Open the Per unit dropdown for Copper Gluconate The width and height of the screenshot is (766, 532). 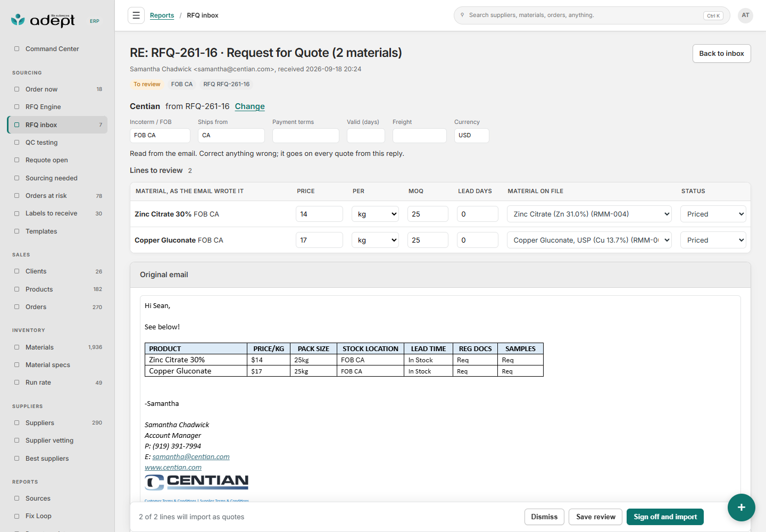375,240
